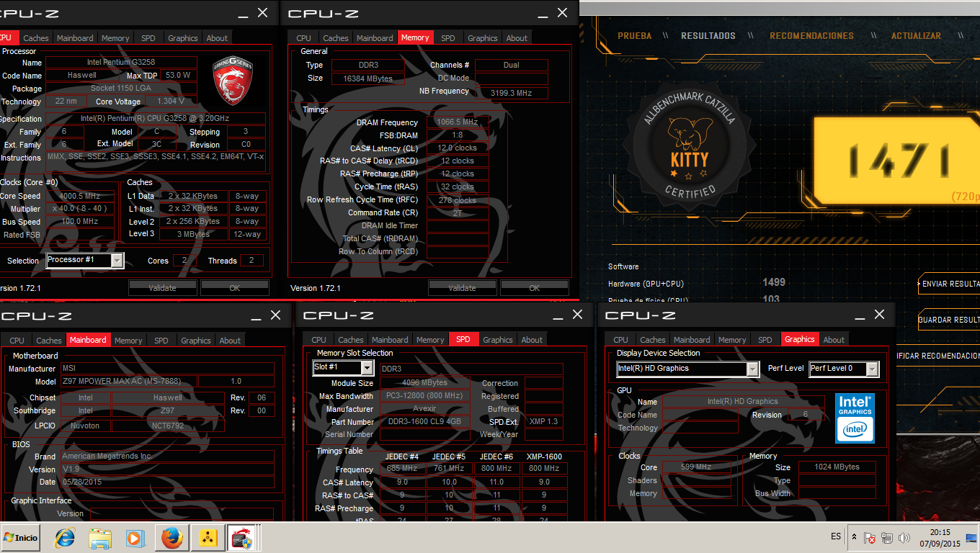This screenshot has height=553, width=980.
Task: Open Mainboard tab in the SPD window
Action: tap(390, 340)
